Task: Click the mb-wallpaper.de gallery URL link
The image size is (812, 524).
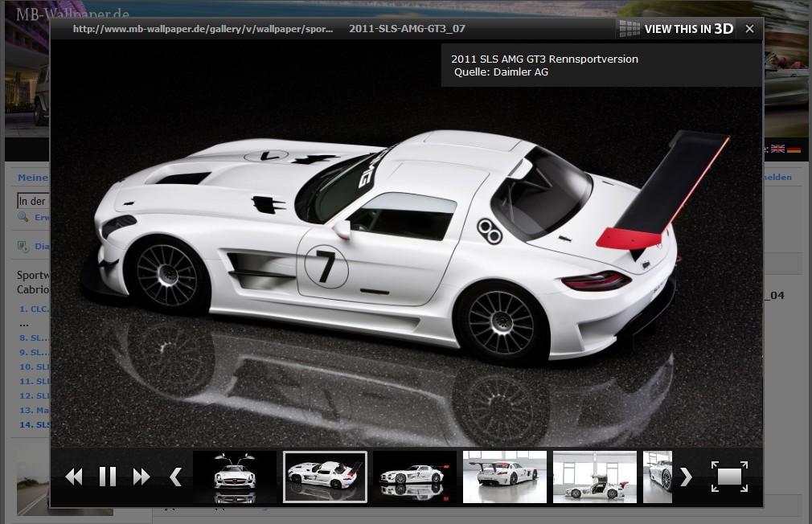Action: coord(203,29)
